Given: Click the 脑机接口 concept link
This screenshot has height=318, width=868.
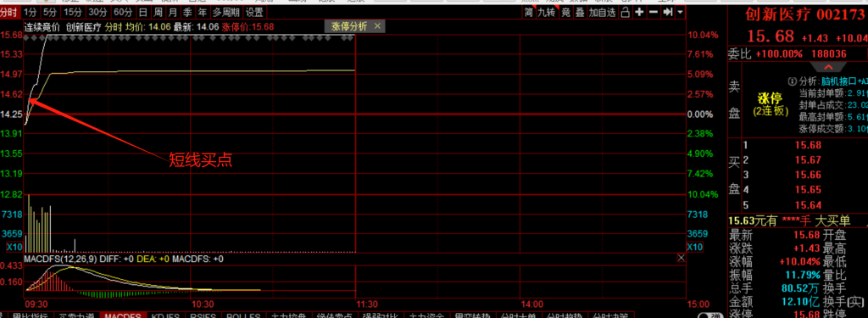Looking at the screenshot, I should [x=839, y=81].
